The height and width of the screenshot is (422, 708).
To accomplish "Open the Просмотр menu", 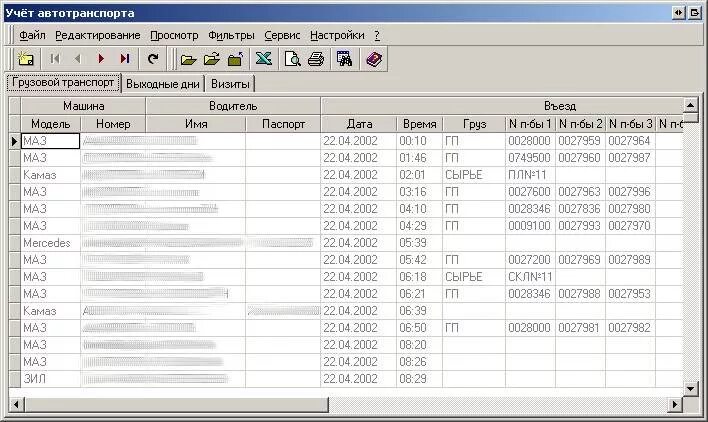I will tap(174, 35).
